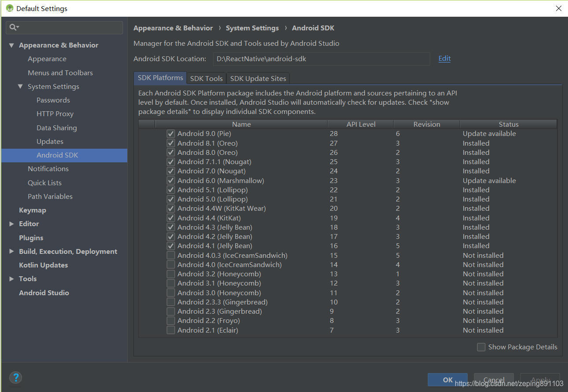Click Android 4.3 (Jelly Bean) row name

click(215, 227)
